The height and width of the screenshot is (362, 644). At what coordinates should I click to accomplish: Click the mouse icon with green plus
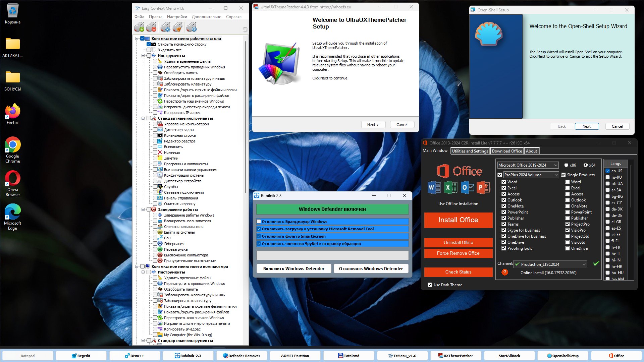[x=139, y=27]
